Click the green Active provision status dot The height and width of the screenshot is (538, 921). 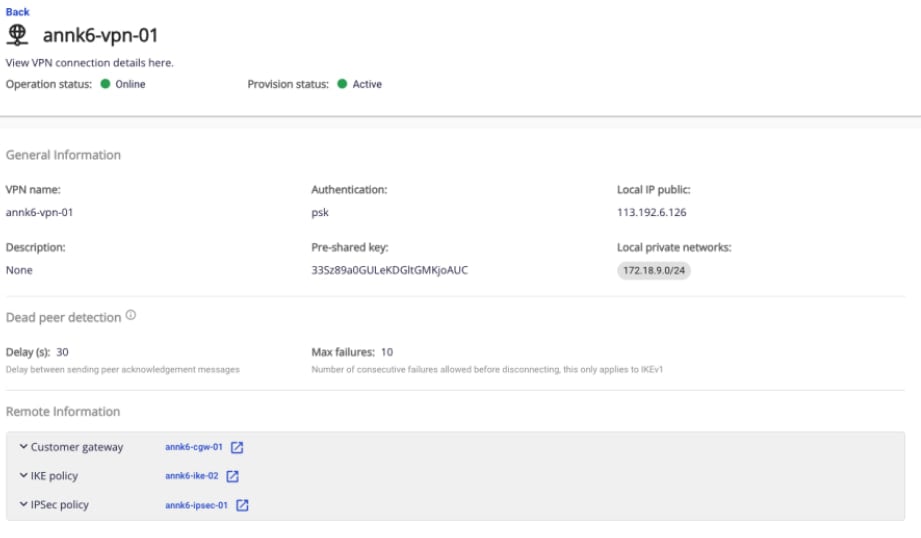(x=342, y=84)
